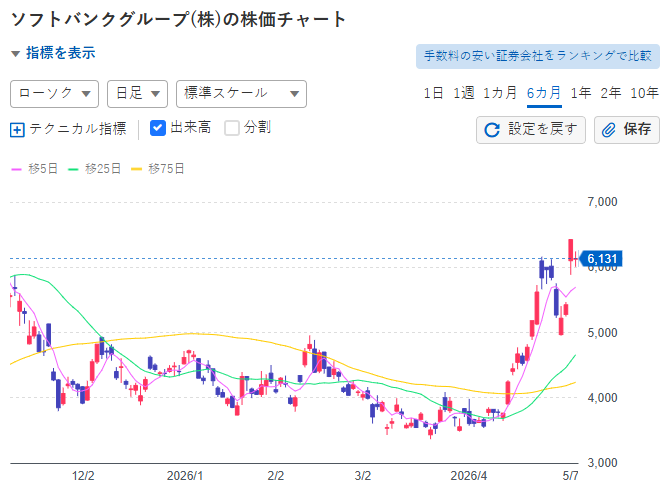Click the pink 移5日 legend swatch
This screenshot has width=671, height=493.
tap(16, 169)
